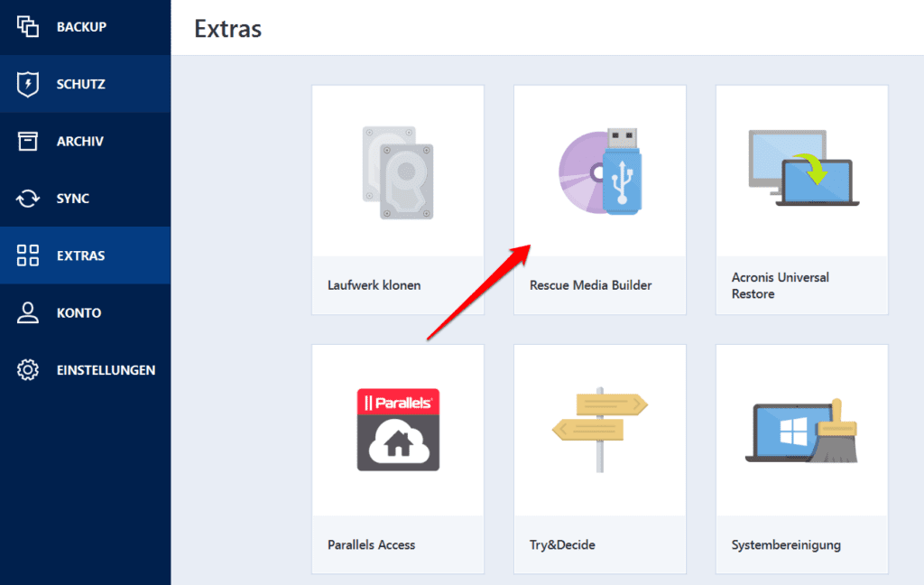The image size is (924, 585).
Task: Switch to SYNC section label
Action: point(73,199)
